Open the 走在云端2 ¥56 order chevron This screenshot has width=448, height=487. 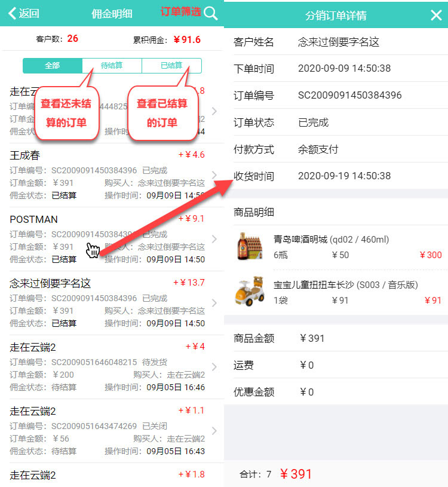click(214, 431)
